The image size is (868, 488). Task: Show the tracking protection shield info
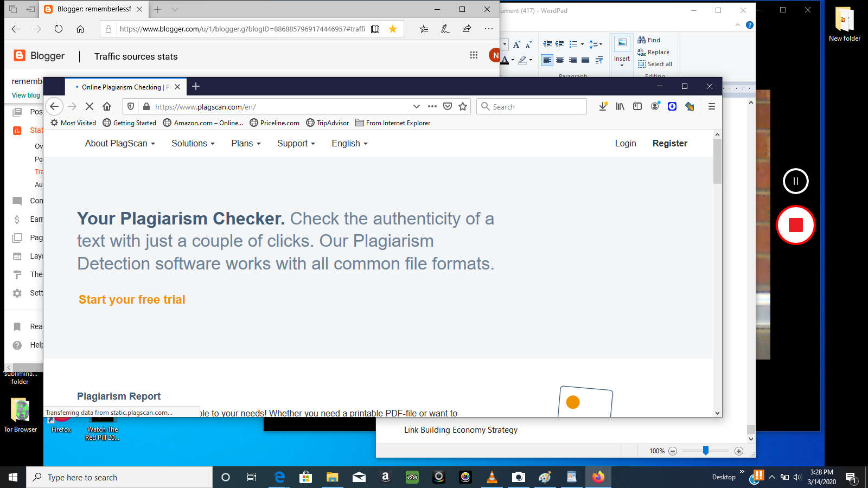[x=131, y=106]
